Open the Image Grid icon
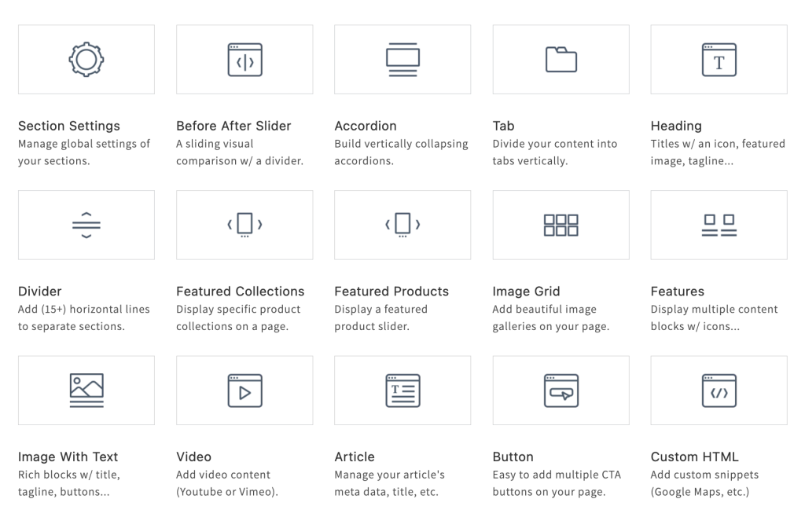 tap(561, 225)
